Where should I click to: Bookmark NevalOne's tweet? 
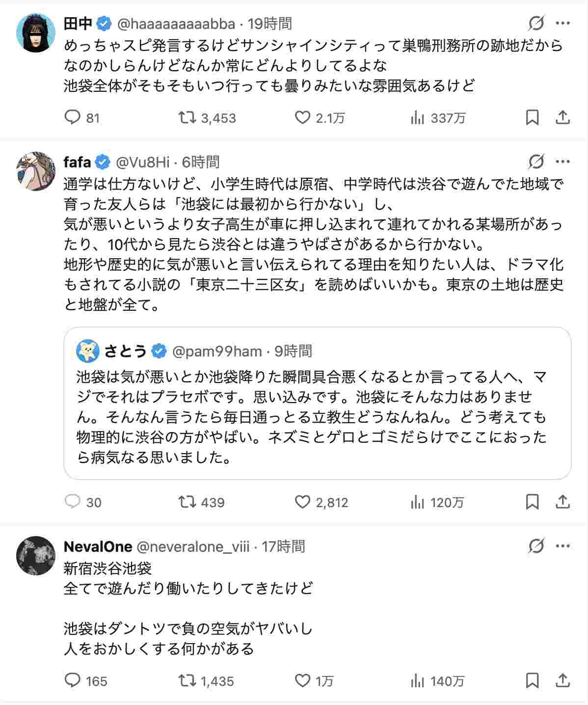pyautogui.click(x=532, y=680)
